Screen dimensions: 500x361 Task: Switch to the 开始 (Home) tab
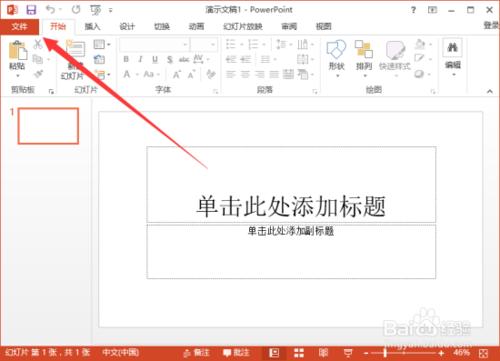click(x=58, y=26)
